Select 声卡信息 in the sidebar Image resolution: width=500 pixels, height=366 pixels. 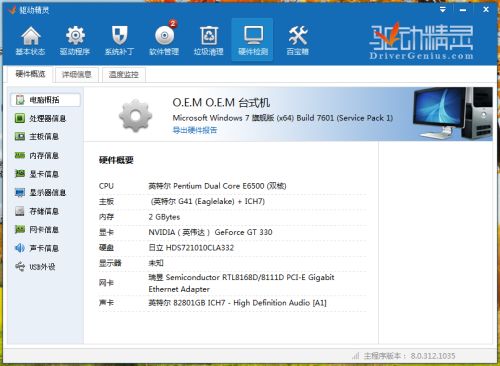coord(44,248)
